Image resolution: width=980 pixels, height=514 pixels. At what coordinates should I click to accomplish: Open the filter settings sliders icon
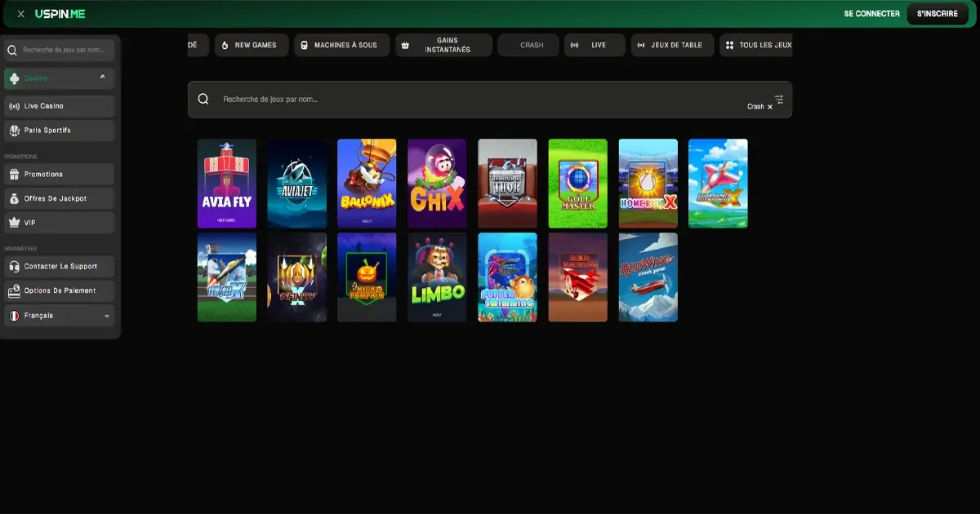coord(779,100)
